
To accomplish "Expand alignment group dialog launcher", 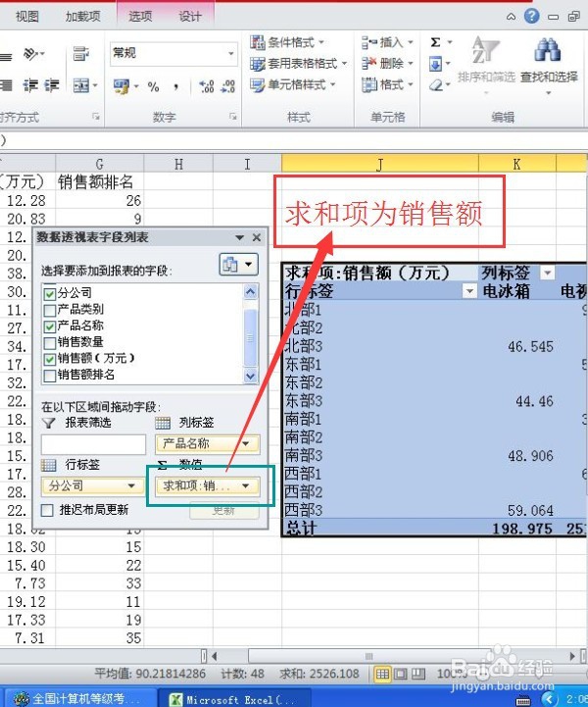I will (95, 117).
